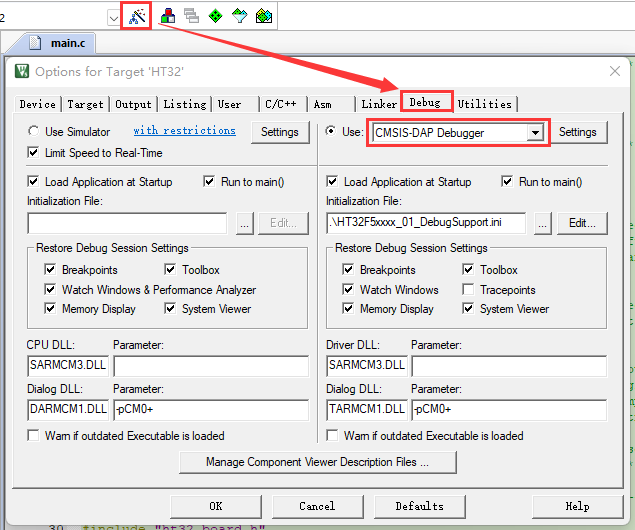This screenshot has width=635, height=530.
Task: Click the main.c file tab icon
Action: 35,43
